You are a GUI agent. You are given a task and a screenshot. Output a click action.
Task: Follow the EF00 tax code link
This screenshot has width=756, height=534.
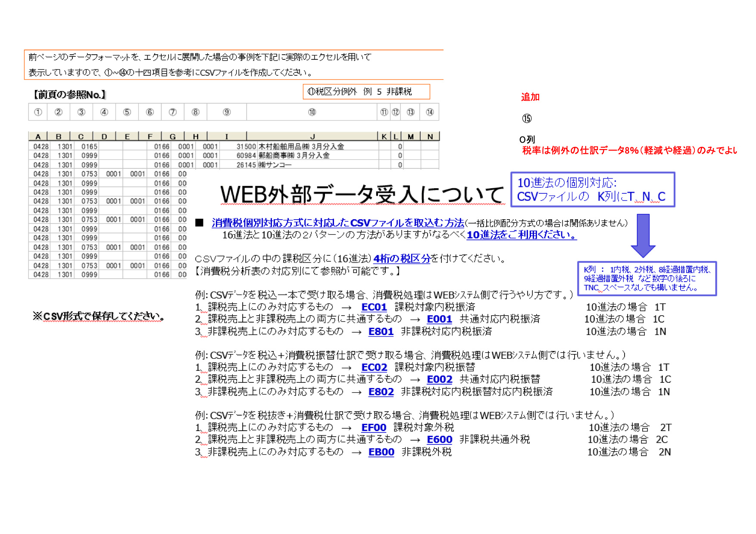[x=374, y=428]
